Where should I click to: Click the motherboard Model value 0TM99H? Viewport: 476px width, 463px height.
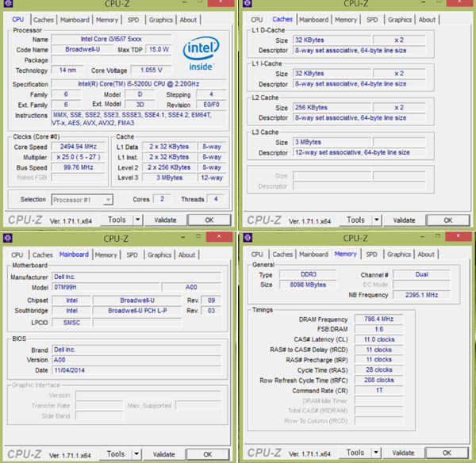point(106,287)
